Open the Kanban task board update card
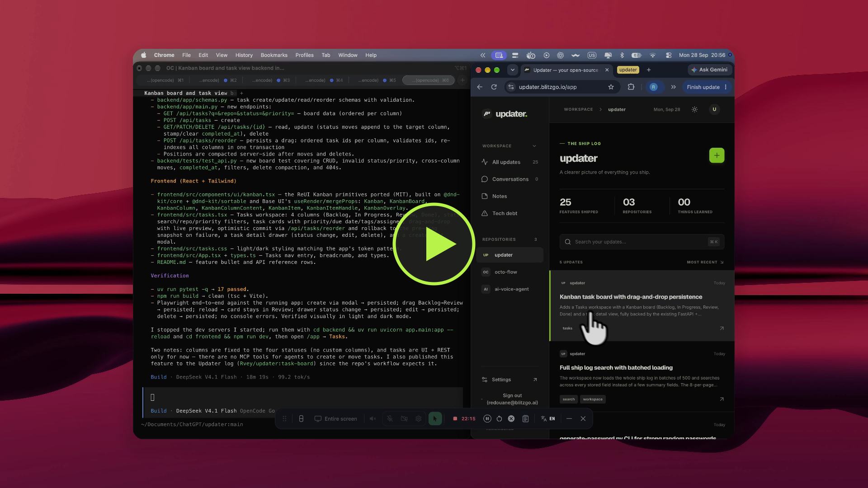The image size is (868, 488). click(x=642, y=306)
